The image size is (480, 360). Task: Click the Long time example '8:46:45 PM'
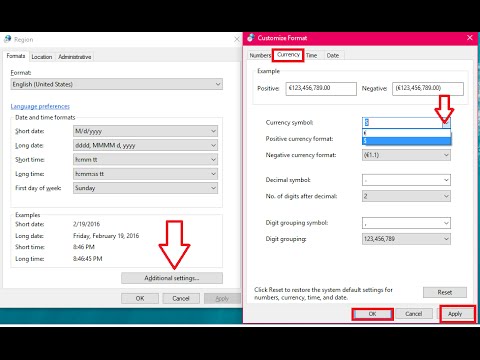(x=88, y=259)
